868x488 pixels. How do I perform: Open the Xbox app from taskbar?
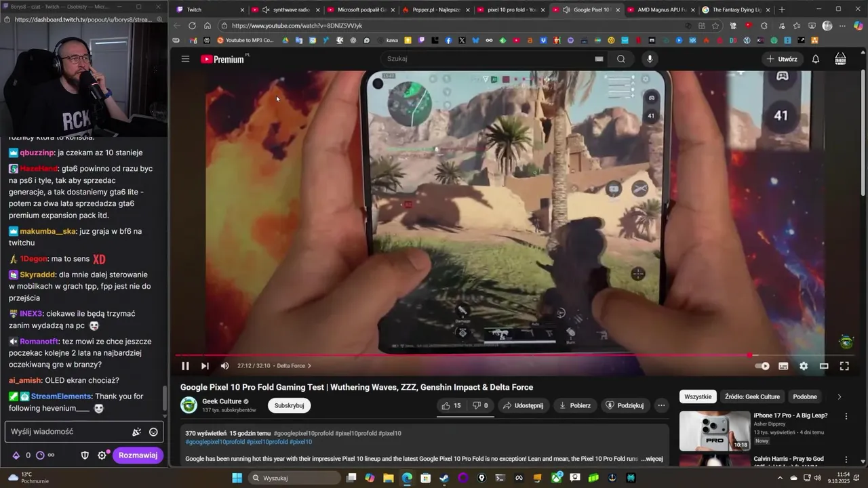(x=556, y=478)
